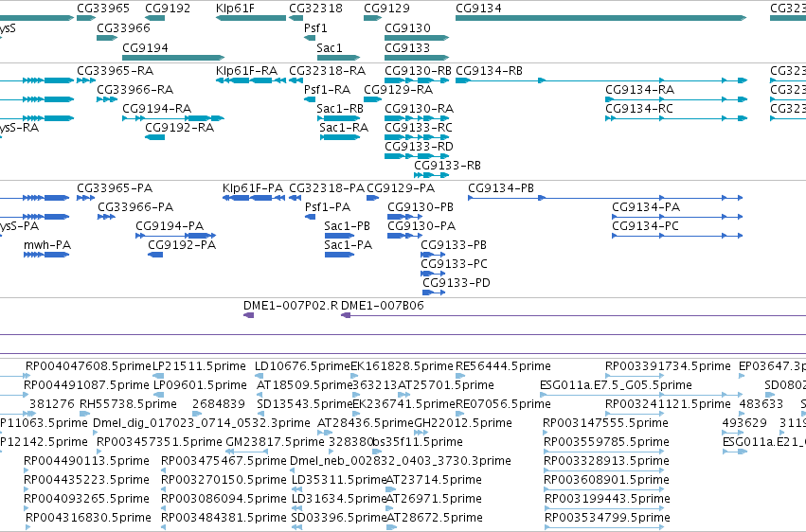
Task: Select the CG33966-PA protein label
Action: point(135,207)
